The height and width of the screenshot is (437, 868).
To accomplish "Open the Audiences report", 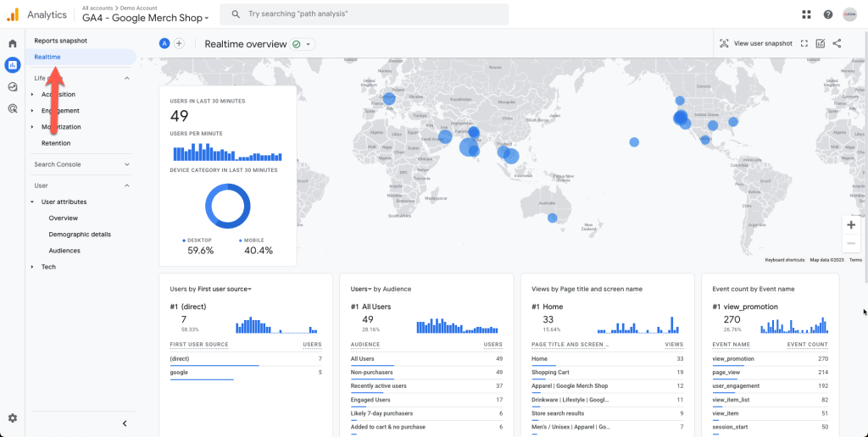I will click(x=64, y=251).
